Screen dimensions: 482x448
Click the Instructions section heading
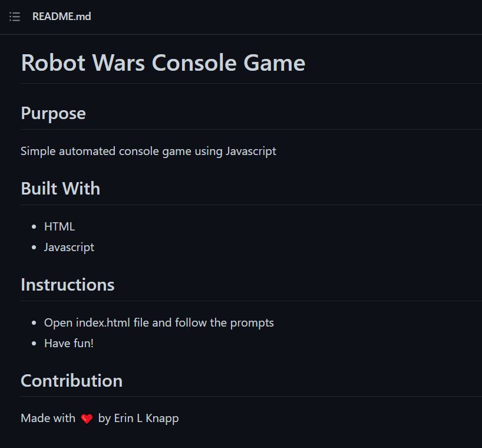[67, 285]
